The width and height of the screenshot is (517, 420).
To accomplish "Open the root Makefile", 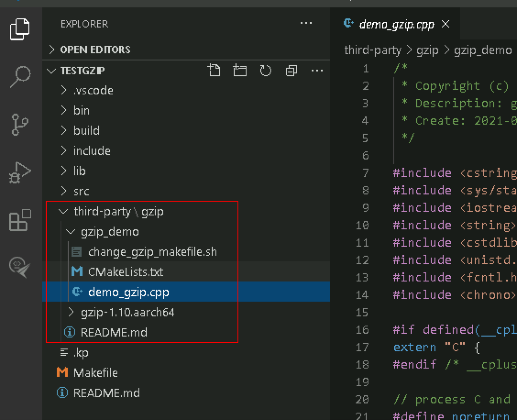I will tap(186, 373).
